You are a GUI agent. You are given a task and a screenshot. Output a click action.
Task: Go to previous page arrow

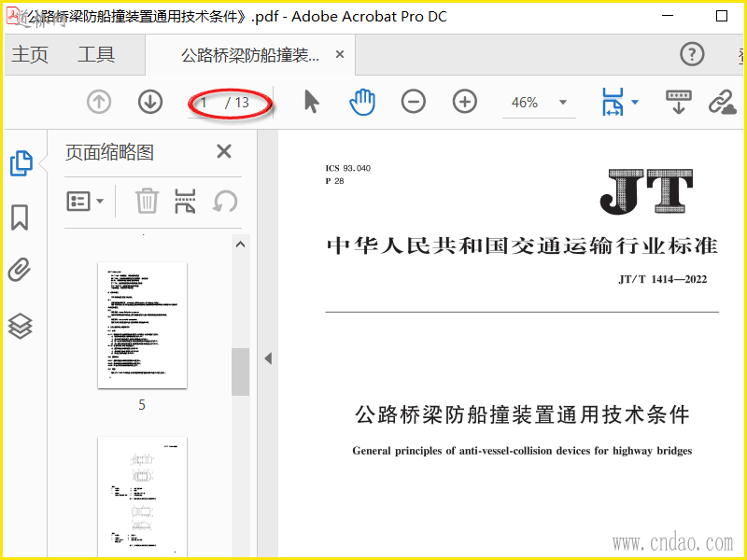tap(99, 102)
